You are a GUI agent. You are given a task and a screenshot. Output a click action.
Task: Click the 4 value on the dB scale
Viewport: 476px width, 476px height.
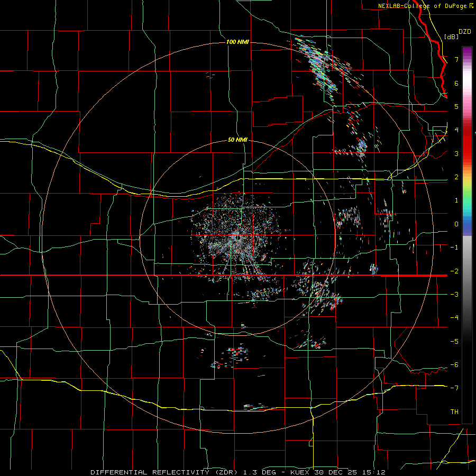[x=456, y=130]
